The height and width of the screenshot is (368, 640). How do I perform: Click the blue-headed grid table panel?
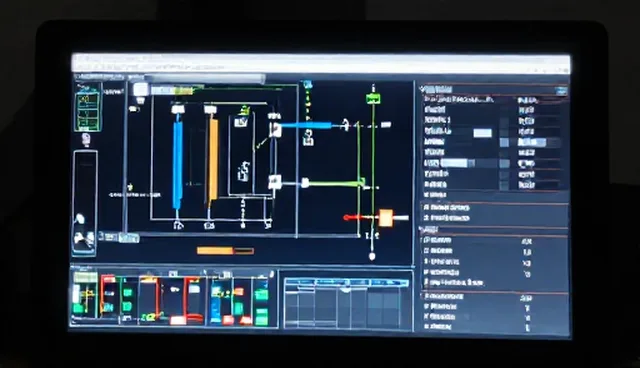346,303
